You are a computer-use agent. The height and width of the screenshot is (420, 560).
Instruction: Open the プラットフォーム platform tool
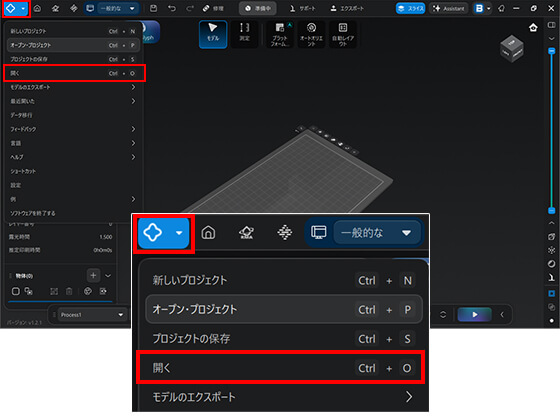[x=280, y=34]
